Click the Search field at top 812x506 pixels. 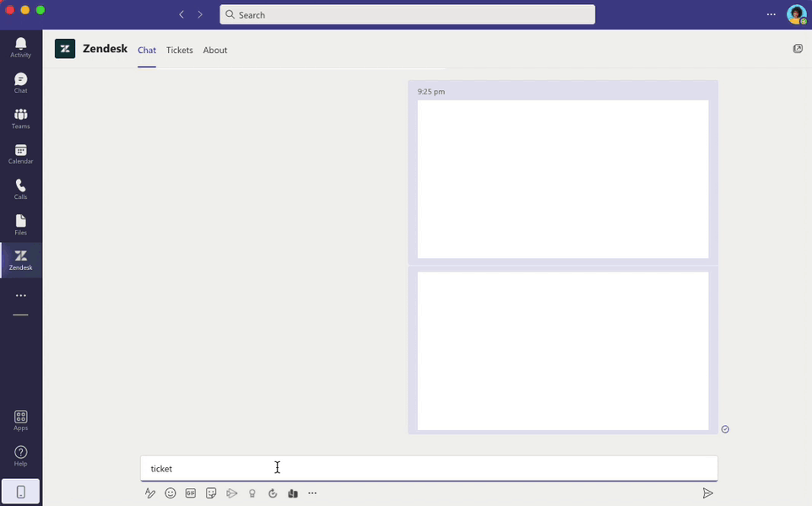click(407, 14)
